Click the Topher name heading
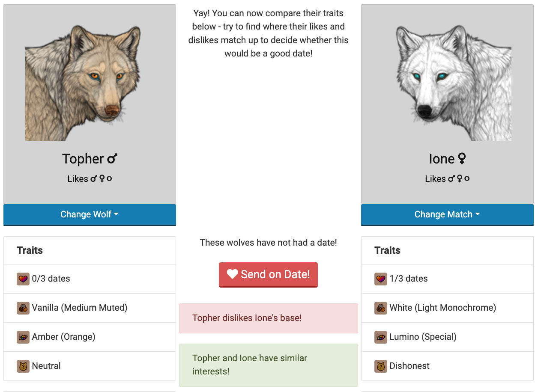538x392 pixels. click(83, 159)
